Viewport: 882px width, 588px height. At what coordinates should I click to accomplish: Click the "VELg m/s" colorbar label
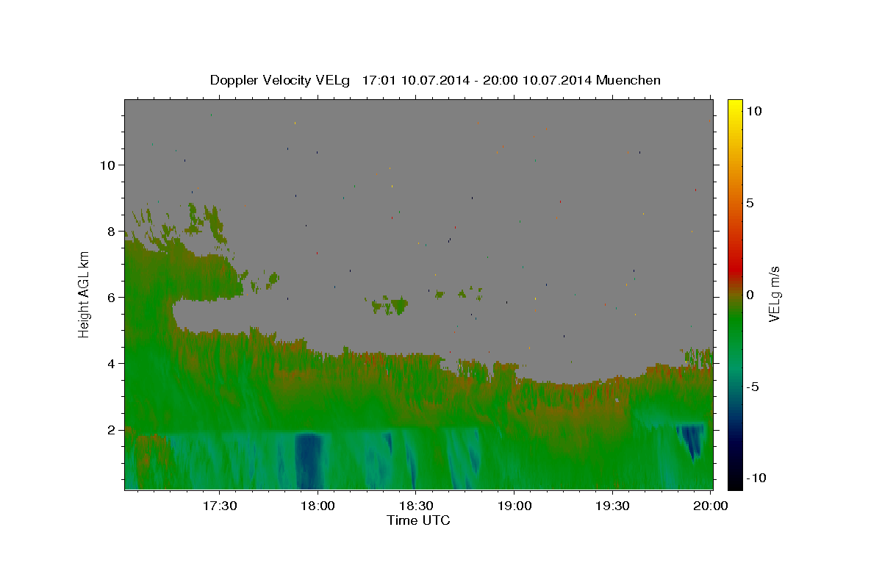click(774, 295)
